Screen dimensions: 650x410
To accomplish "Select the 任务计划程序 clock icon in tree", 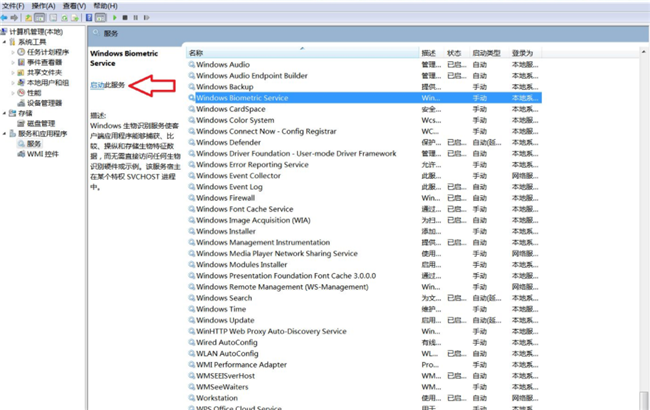I will pyautogui.click(x=21, y=52).
